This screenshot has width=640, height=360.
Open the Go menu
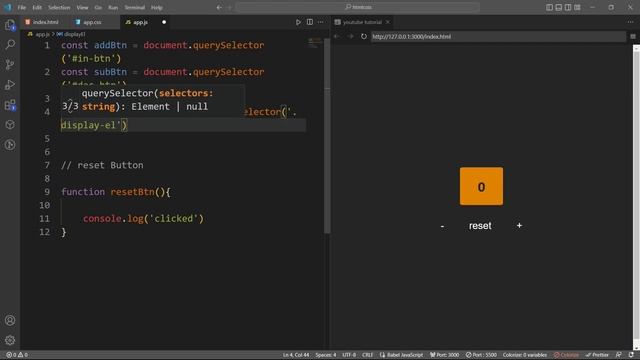click(x=98, y=7)
